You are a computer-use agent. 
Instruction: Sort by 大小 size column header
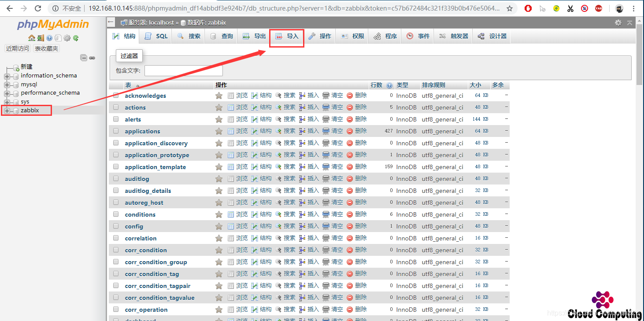click(475, 85)
